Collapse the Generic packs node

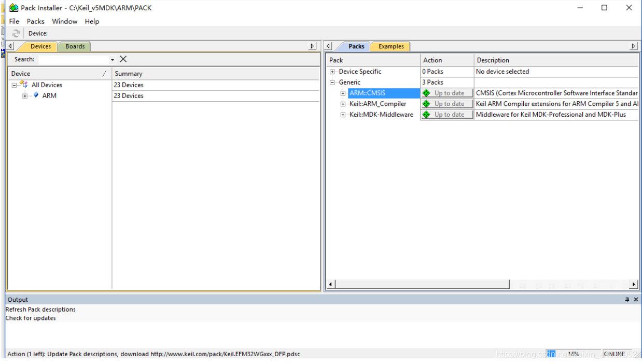[332, 82]
